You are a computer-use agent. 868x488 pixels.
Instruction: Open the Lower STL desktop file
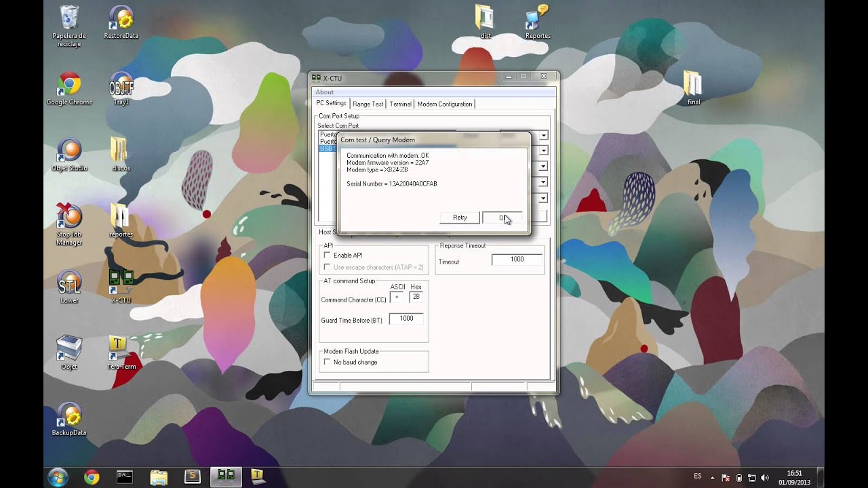coord(69,287)
